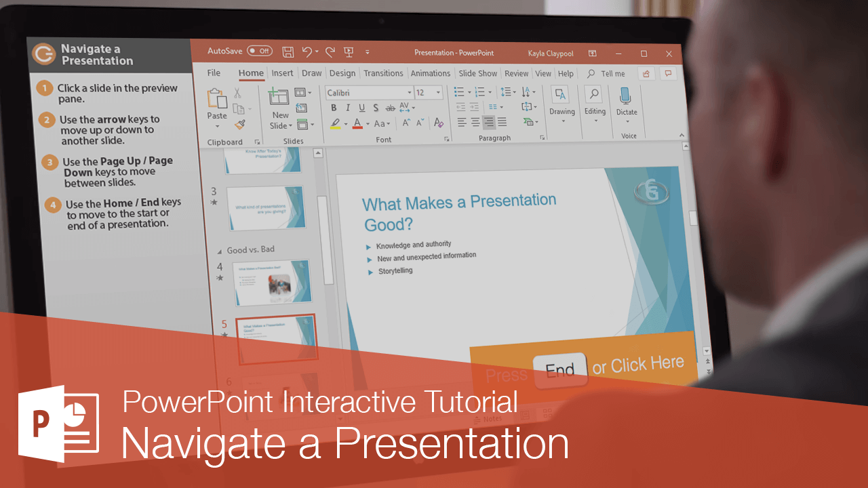
Task: Click the Cut scissors icon
Action: 237,93
